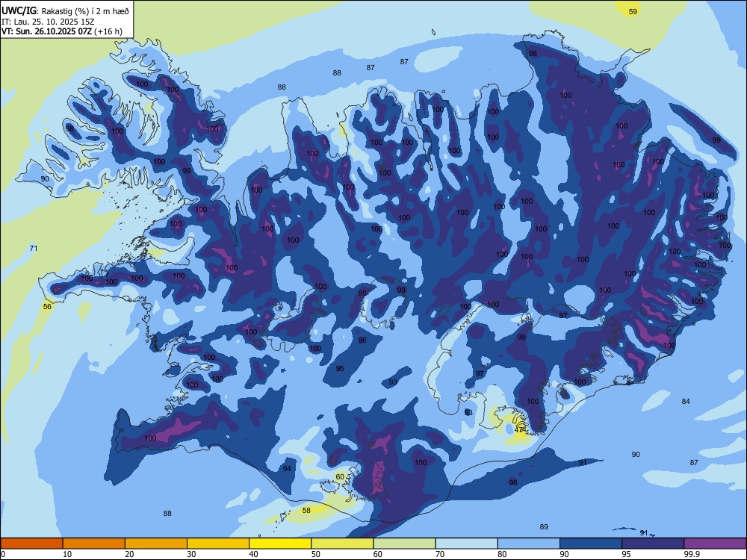Pick the pale yellow 50–60 legend swatch

tap(343, 544)
